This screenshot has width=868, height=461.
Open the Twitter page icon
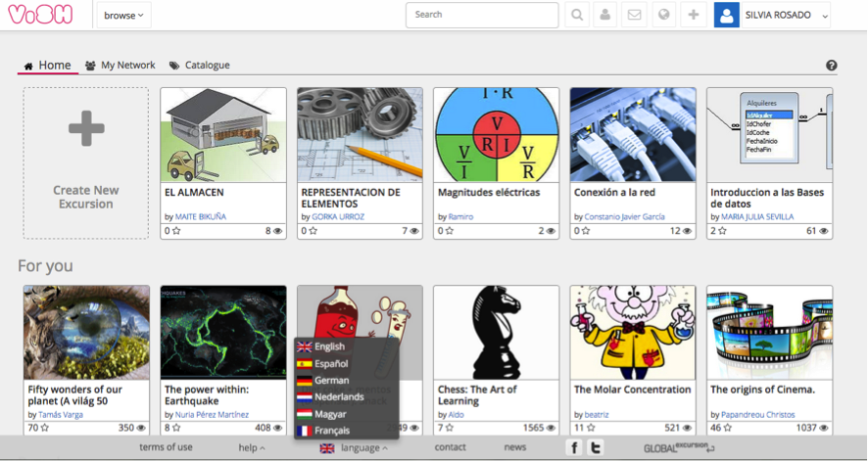[596, 447]
